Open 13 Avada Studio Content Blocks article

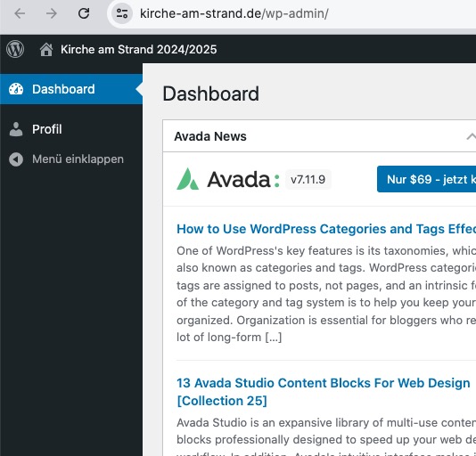[324, 392]
